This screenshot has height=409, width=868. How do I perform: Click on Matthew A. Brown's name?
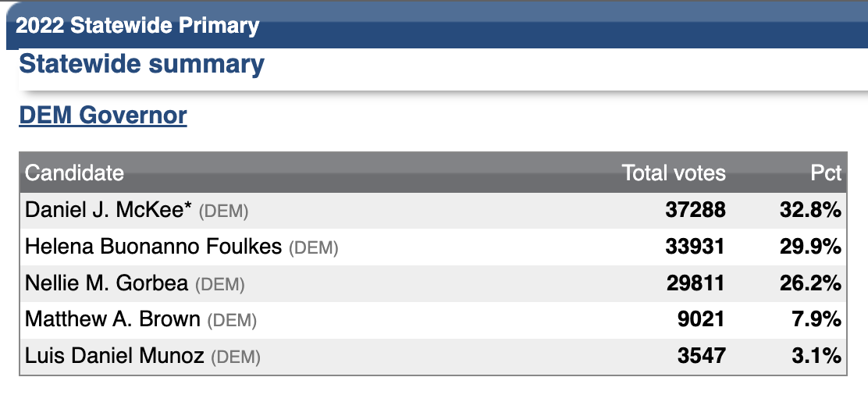[113, 319]
